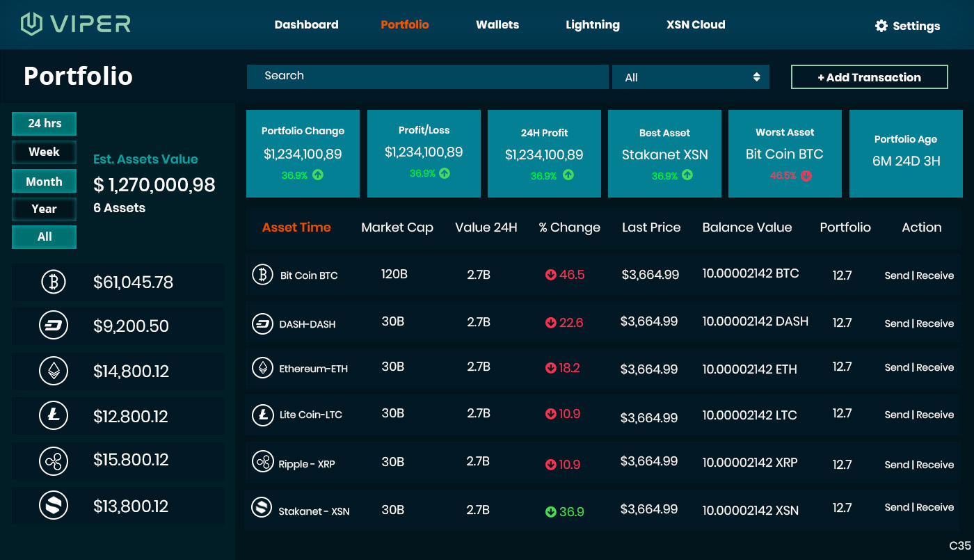
Task: Click green up arrow in Profit/Loss card
Action: [x=444, y=173]
